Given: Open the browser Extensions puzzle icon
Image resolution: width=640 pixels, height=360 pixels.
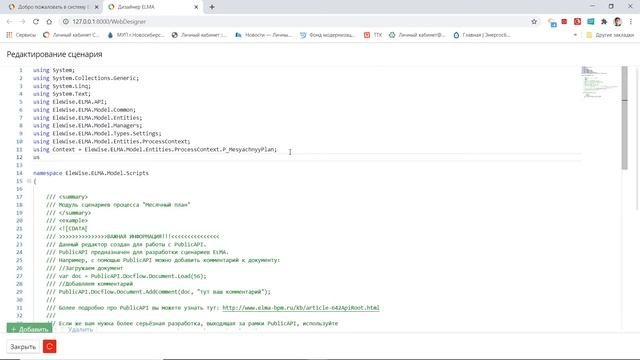Looking at the screenshot, I should click(604, 22).
